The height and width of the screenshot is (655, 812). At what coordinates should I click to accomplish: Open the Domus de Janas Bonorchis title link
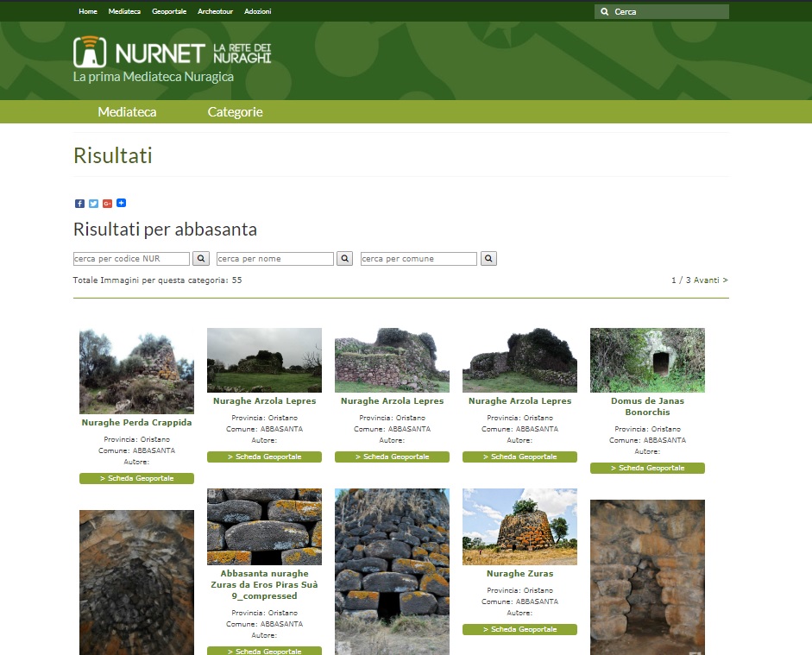[647, 406]
